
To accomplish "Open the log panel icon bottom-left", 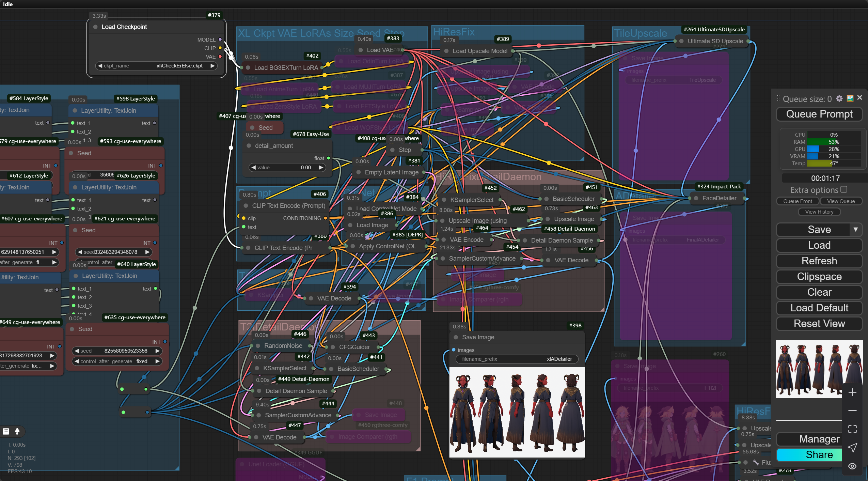I will click(6, 431).
